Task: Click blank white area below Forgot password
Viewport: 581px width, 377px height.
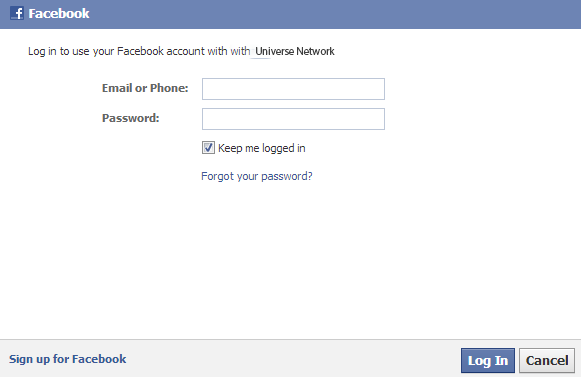Action: (x=289, y=259)
